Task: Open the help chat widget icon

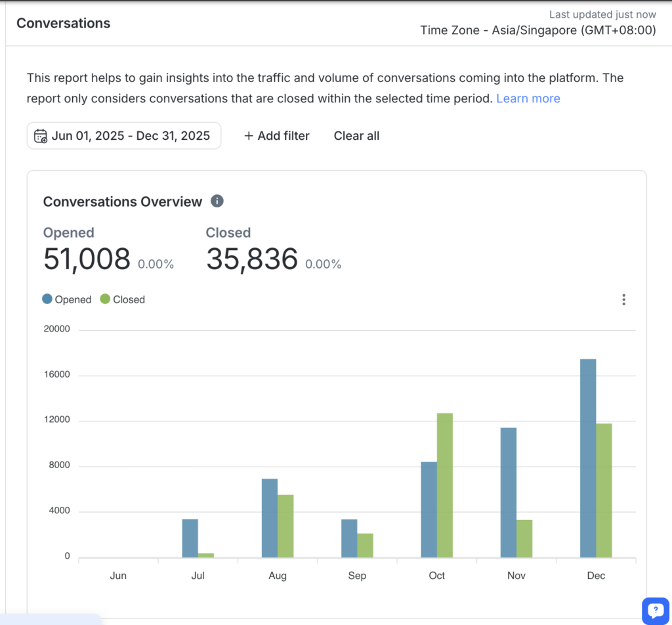Action: (x=655, y=611)
